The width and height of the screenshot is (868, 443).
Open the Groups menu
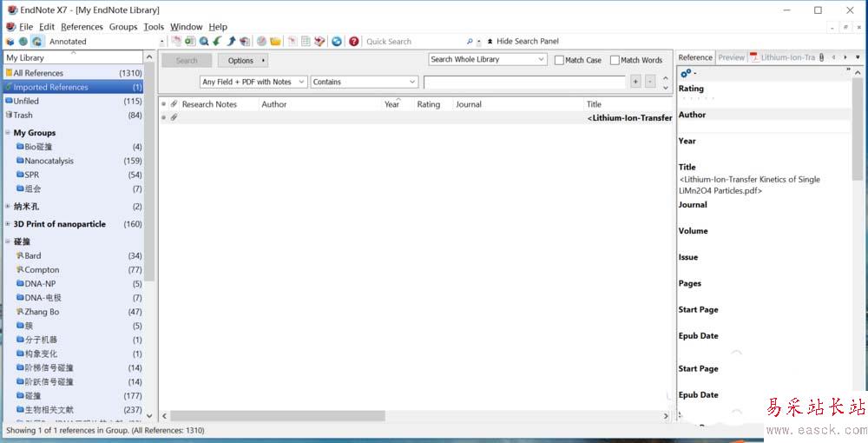pyautogui.click(x=123, y=27)
